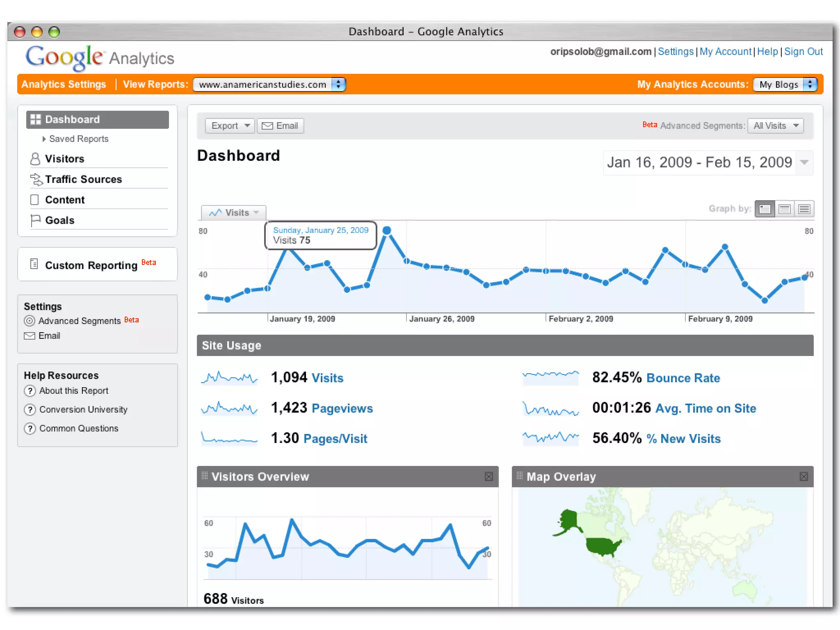Switch graph to the last (month) view
The height and width of the screenshot is (630, 840).
tap(804, 209)
